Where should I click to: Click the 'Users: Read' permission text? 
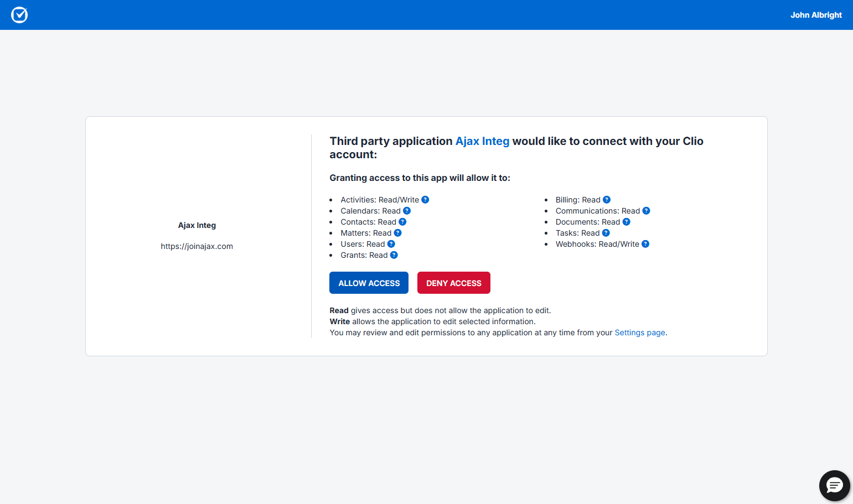pos(363,244)
